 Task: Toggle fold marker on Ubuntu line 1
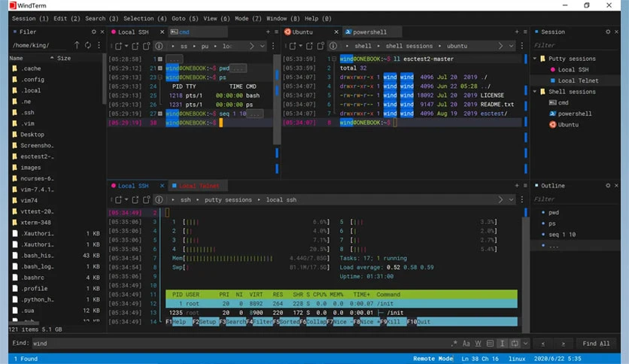click(334, 59)
